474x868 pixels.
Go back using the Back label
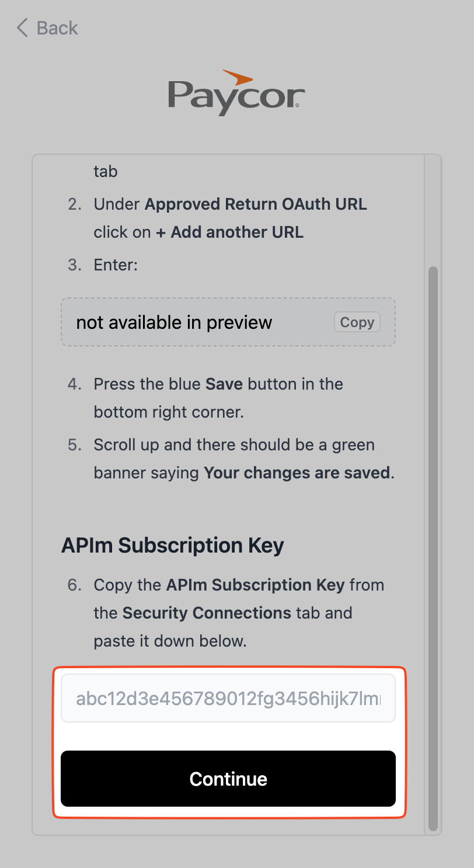coord(57,28)
